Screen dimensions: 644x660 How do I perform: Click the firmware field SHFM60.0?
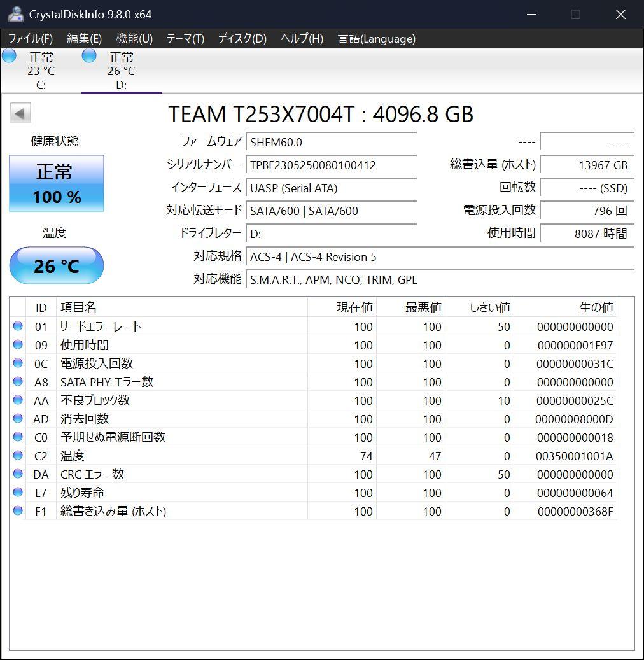[332, 143]
